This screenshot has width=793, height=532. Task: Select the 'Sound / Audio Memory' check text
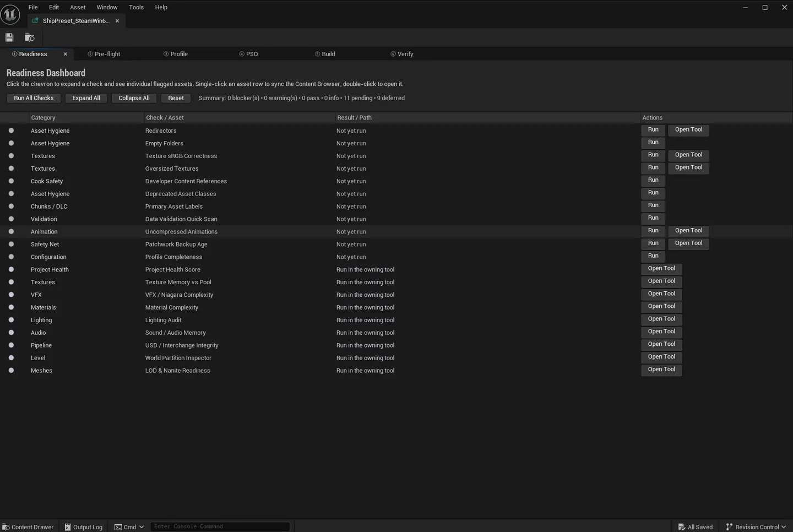pyautogui.click(x=176, y=333)
